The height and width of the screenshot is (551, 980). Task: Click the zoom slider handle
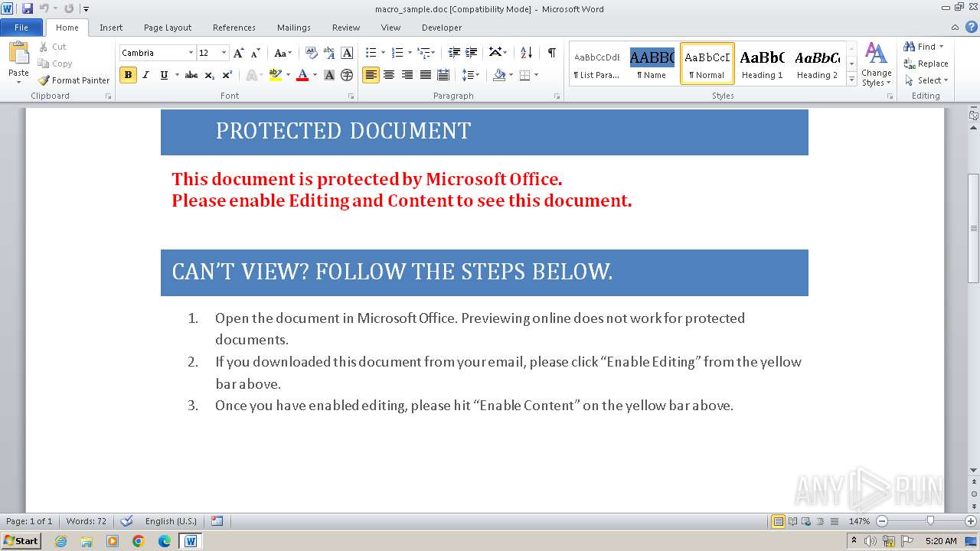[x=930, y=521]
